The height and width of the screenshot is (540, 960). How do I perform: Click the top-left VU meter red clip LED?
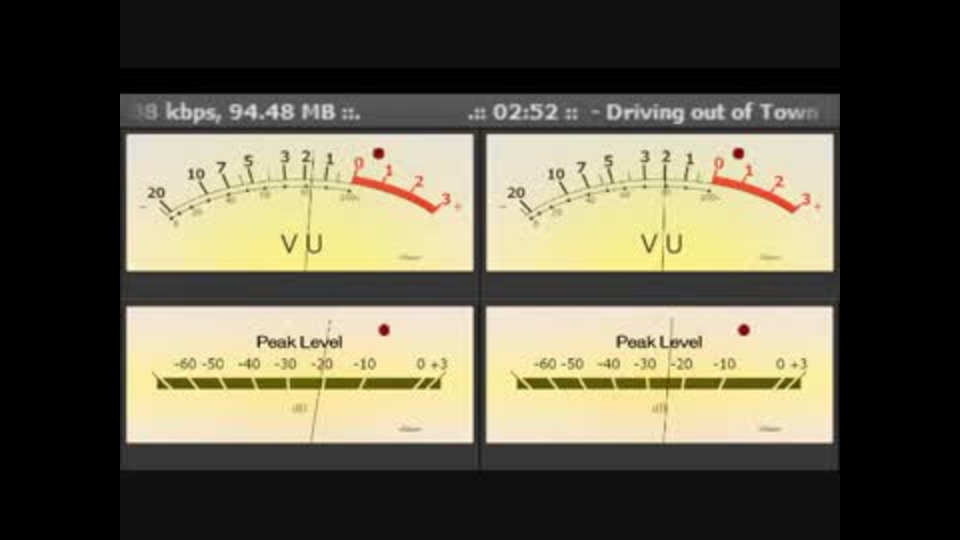coord(378,153)
